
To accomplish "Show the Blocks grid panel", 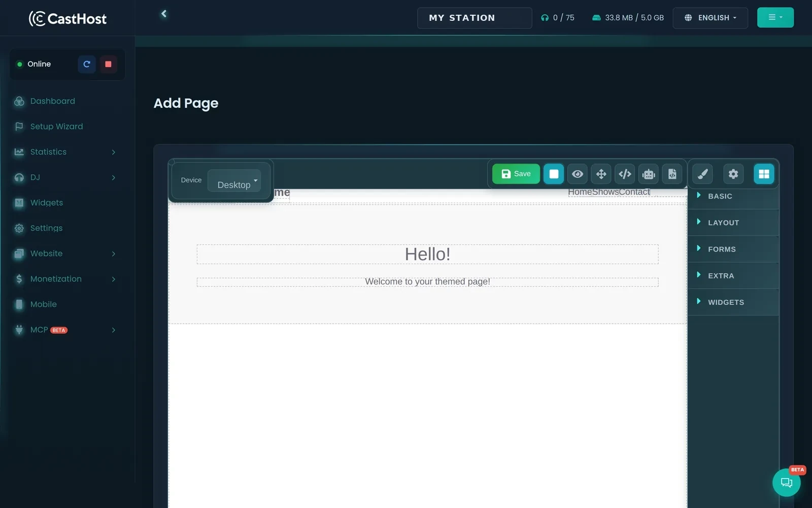I will [x=764, y=174].
